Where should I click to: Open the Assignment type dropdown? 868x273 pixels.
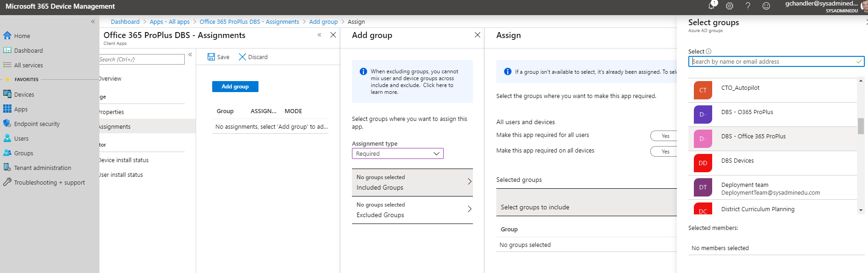click(397, 153)
